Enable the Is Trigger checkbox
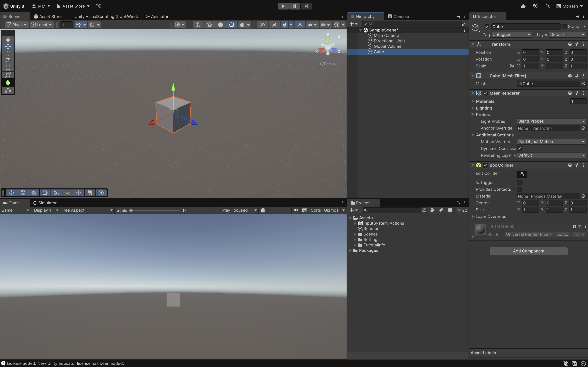Viewport: 588px width, 367px height. tap(519, 182)
